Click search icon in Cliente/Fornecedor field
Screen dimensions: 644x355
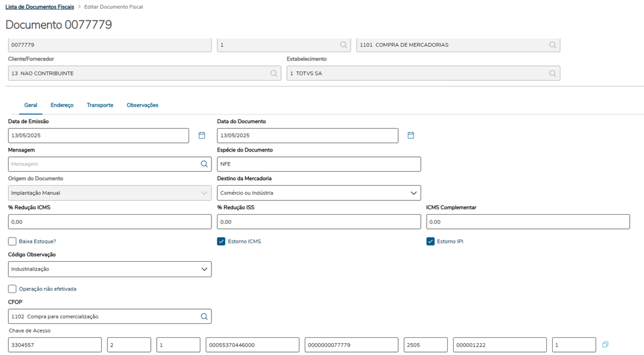click(274, 74)
